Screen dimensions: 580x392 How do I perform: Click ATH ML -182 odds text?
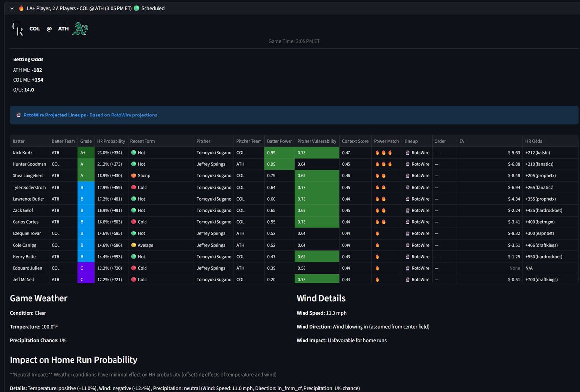(28, 70)
